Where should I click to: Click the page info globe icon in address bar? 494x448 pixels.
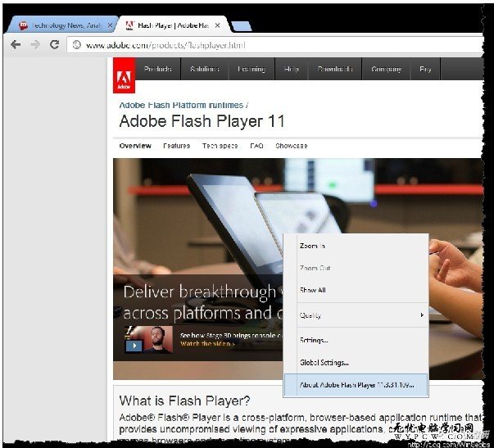click(x=76, y=45)
